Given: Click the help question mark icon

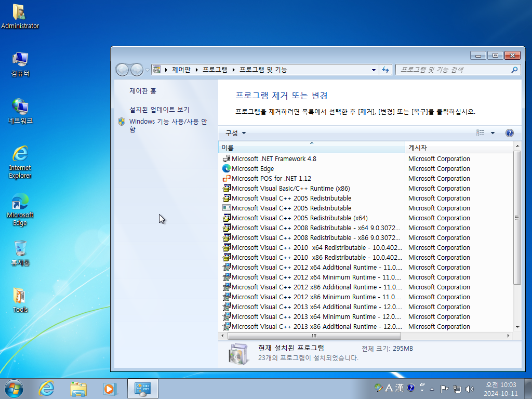Looking at the screenshot, I should 509,133.
